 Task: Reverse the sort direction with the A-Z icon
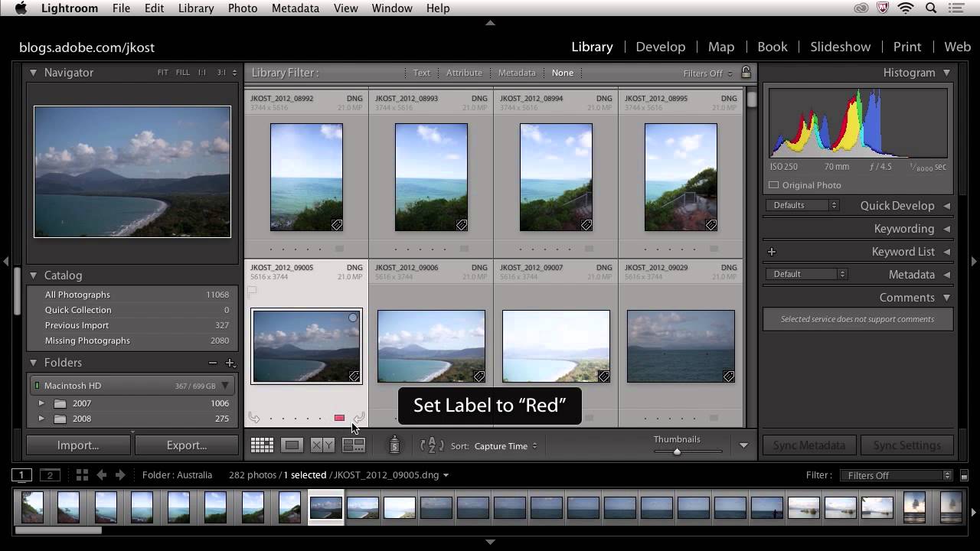click(432, 445)
